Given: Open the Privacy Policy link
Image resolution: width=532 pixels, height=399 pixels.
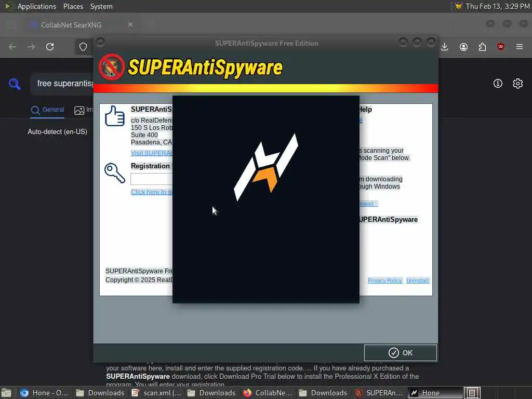Looking at the screenshot, I should tap(385, 281).
